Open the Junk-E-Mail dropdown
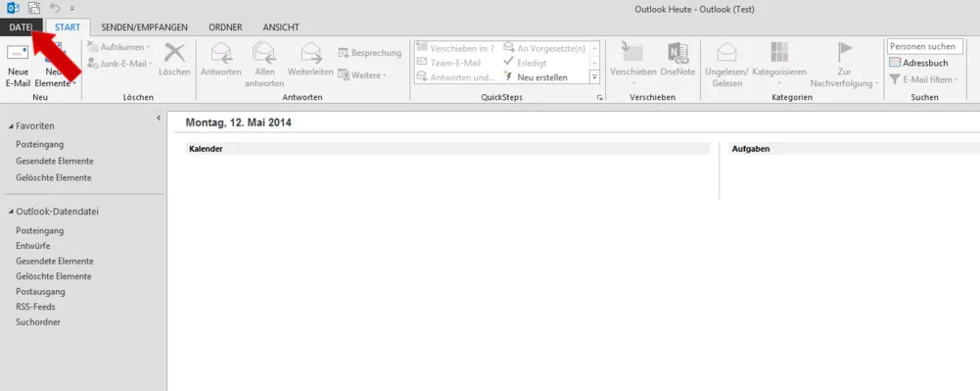The height and width of the screenshot is (391, 980). click(x=120, y=63)
